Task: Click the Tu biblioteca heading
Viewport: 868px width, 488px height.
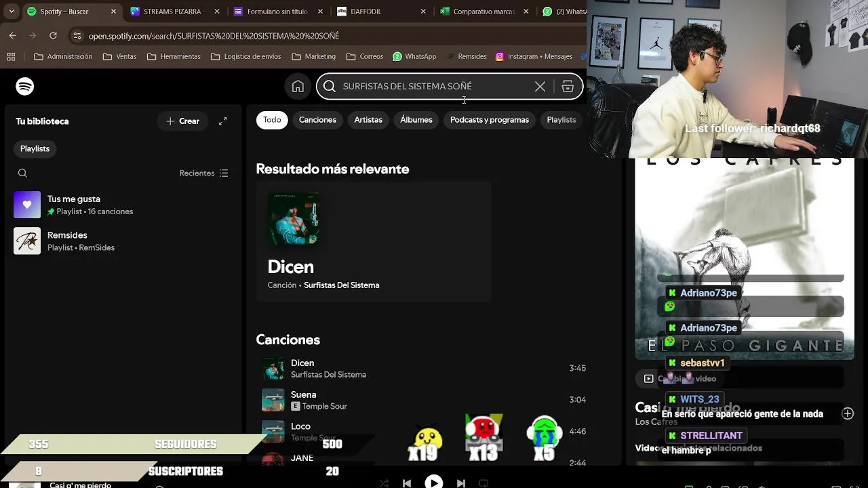Action: pyautogui.click(x=42, y=121)
